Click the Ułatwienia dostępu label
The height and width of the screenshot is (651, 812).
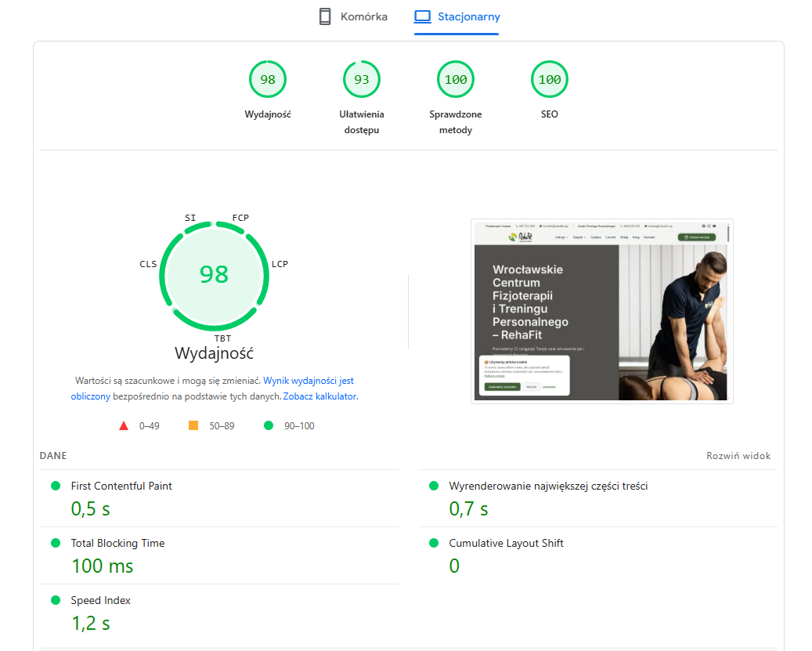click(362, 121)
